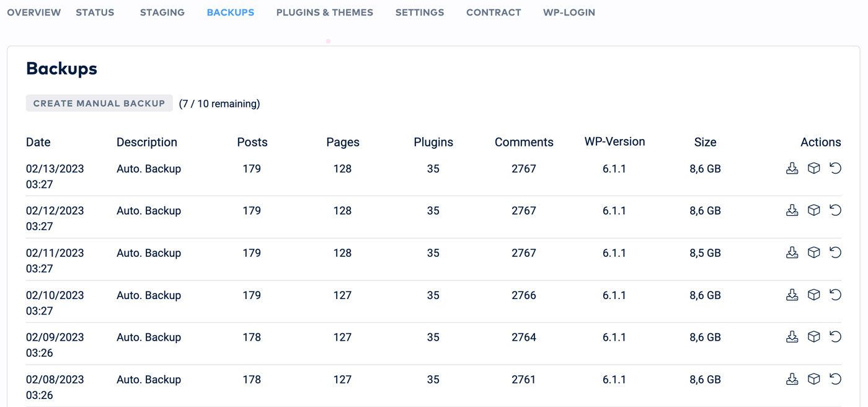Open the WP-Login tab
Screen dimensions: 868x407
(569, 12)
